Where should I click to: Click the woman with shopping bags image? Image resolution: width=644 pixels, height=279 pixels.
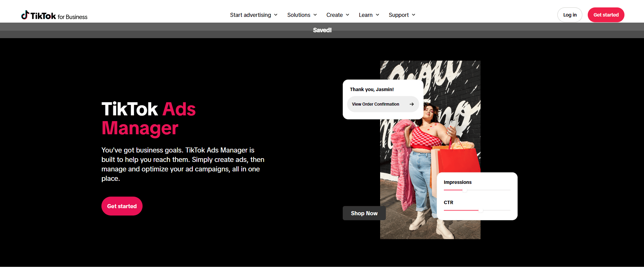click(x=430, y=150)
